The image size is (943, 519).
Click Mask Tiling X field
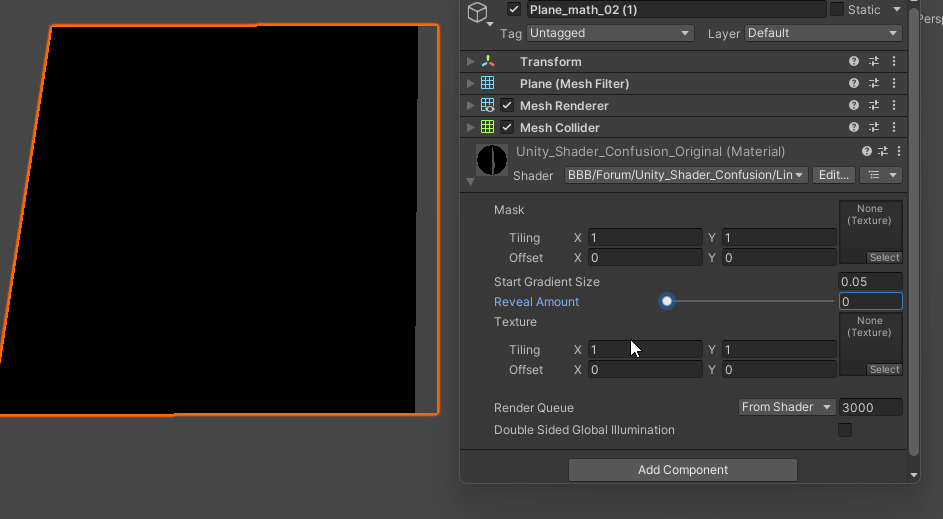click(645, 238)
